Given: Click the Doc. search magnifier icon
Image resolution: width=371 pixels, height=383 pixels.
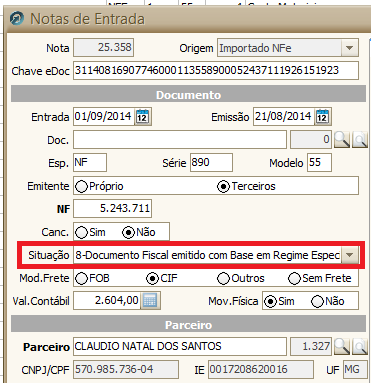Looking at the screenshot, I should pos(342,140).
